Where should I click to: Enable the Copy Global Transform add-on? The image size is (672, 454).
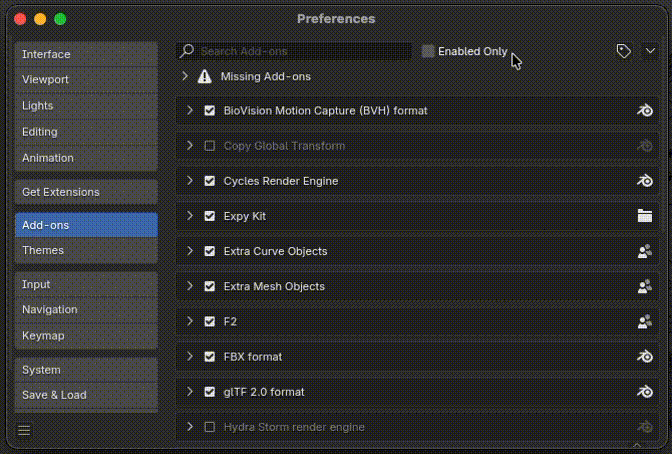click(x=209, y=146)
